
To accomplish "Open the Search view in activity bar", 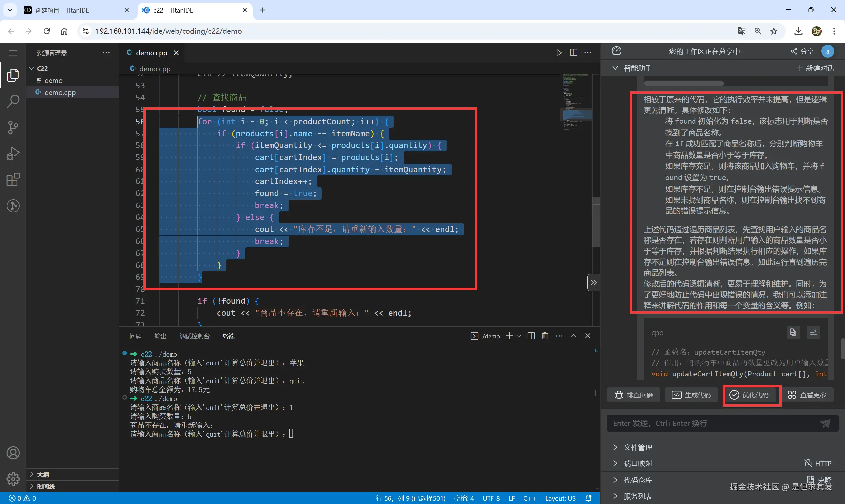I will (13, 101).
